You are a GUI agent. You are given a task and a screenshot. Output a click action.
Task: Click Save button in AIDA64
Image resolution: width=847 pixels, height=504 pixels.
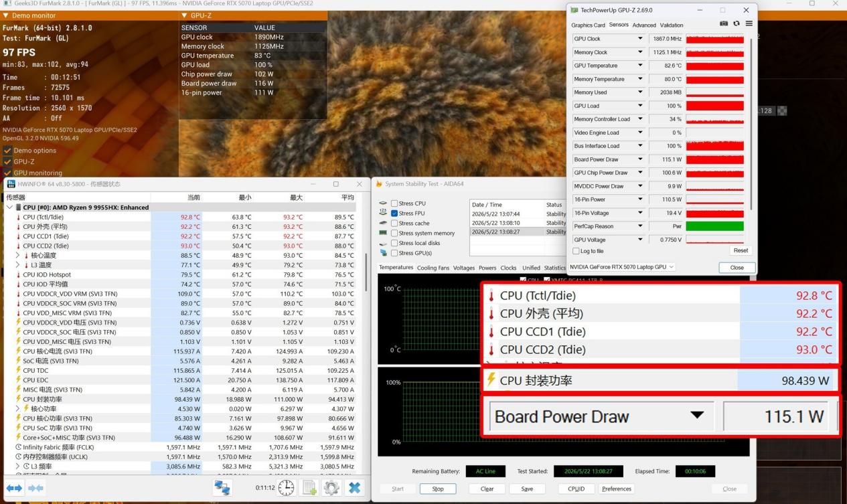point(527,489)
